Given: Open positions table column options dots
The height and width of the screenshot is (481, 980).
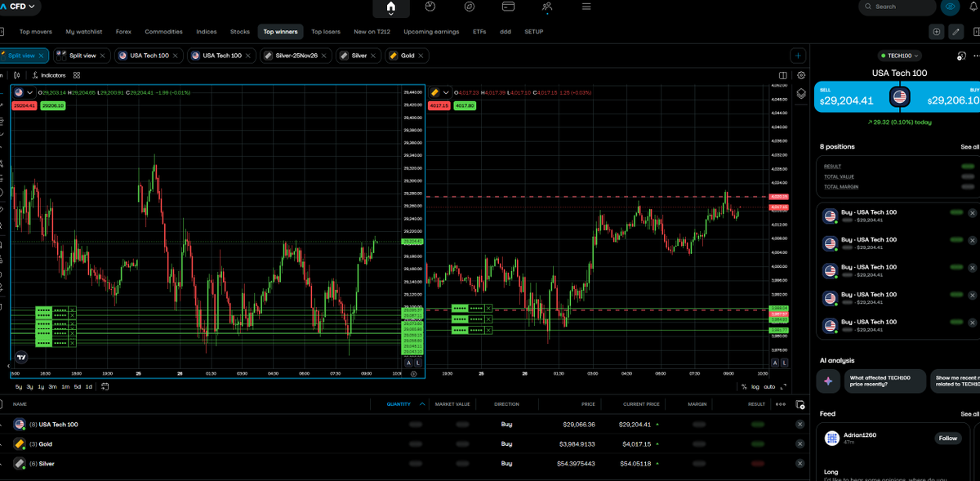Looking at the screenshot, I should (x=781, y=403).
